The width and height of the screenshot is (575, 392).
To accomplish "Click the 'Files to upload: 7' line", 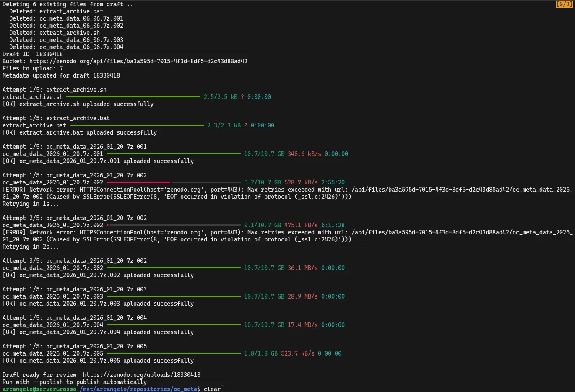I will (x=33, y=68).
